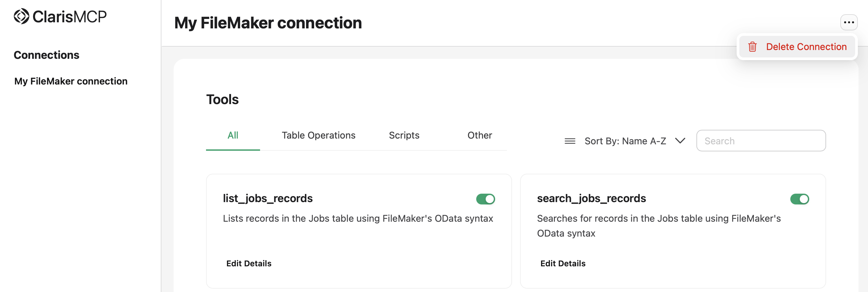Screen dimensions: 868x292
Task: Click the 'Searches for records in the Jobs table' description
Action: pyautogui.click(x=659, y=226)
